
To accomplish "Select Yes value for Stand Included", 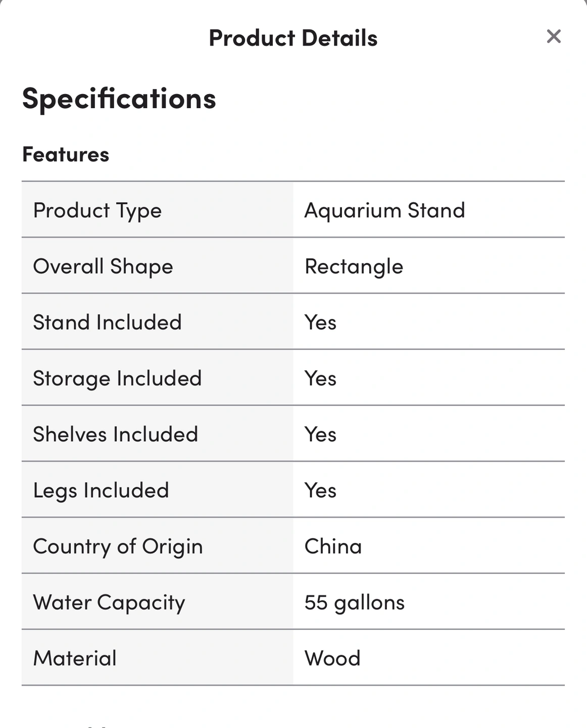I will click(320, 323).
